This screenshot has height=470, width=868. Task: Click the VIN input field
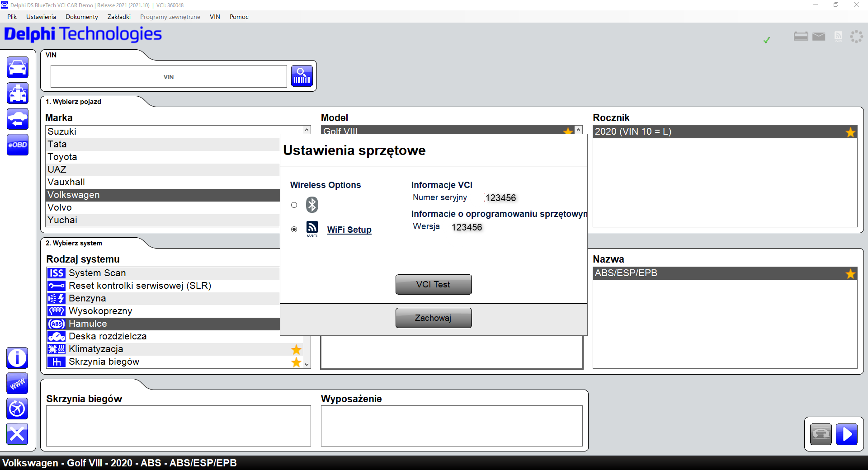point(169,77)
